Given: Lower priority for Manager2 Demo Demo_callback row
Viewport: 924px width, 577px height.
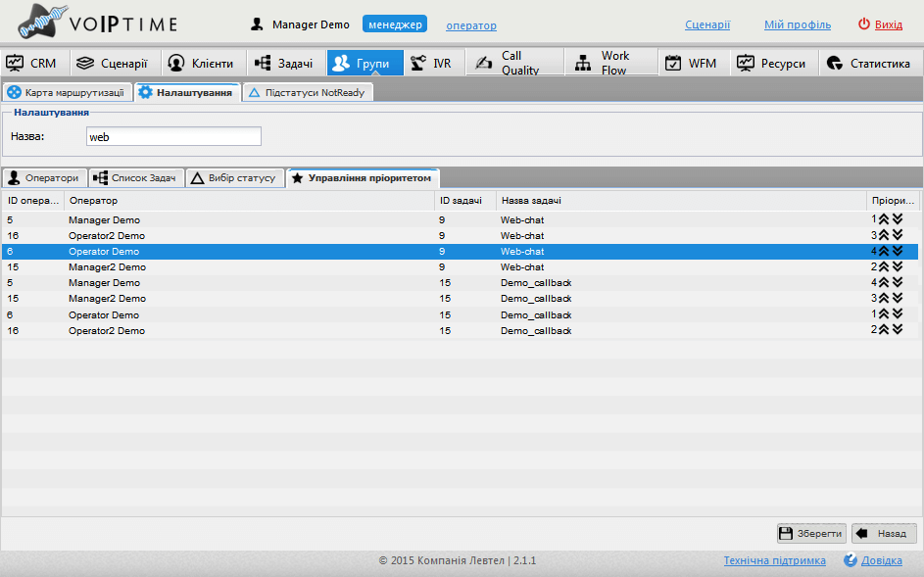Looking at the screenshot, I should pos(898,298).
